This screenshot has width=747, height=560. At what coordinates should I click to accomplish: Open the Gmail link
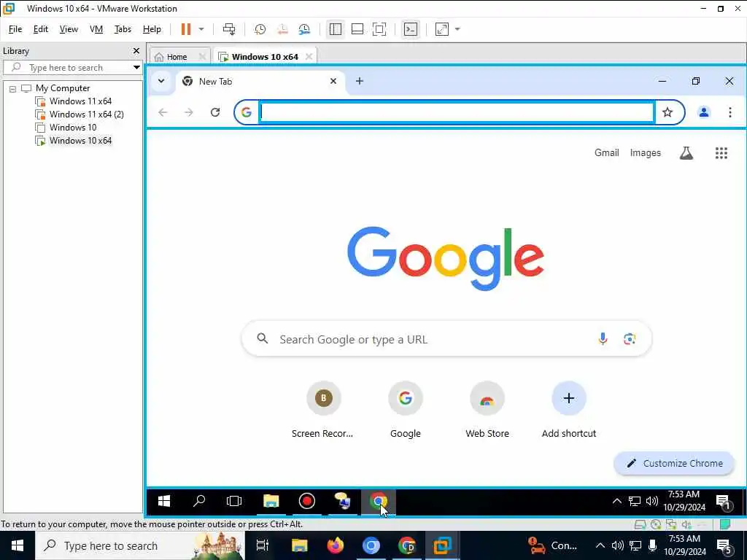click(606, 153)
